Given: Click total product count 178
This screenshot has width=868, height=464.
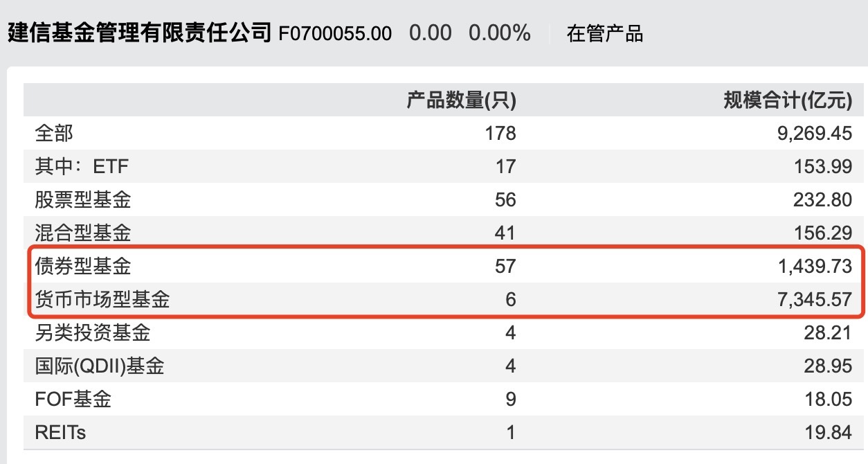Looking at the screenshot, I should click(x=500, y=133).
